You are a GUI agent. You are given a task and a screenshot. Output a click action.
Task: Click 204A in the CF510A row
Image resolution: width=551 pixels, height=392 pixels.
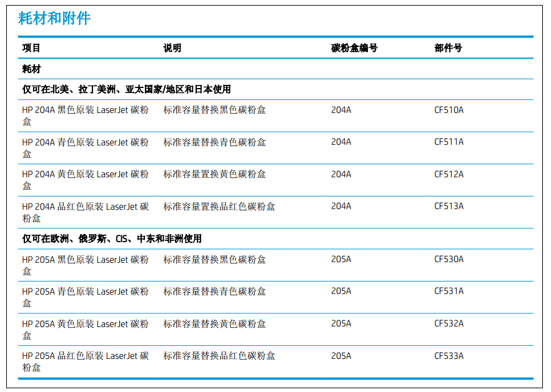coord(341,110)
